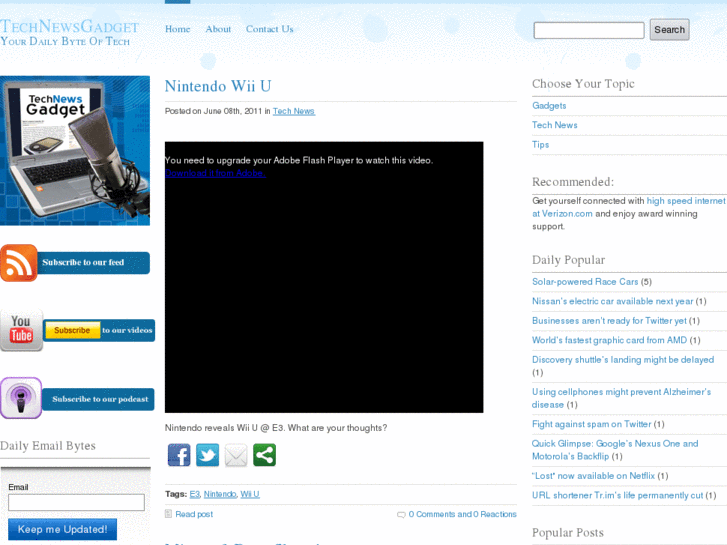The height and width of the screenshot is (545, 727).
Task: Click the comments speech bubble icon
Action: [x=401, y=514]
